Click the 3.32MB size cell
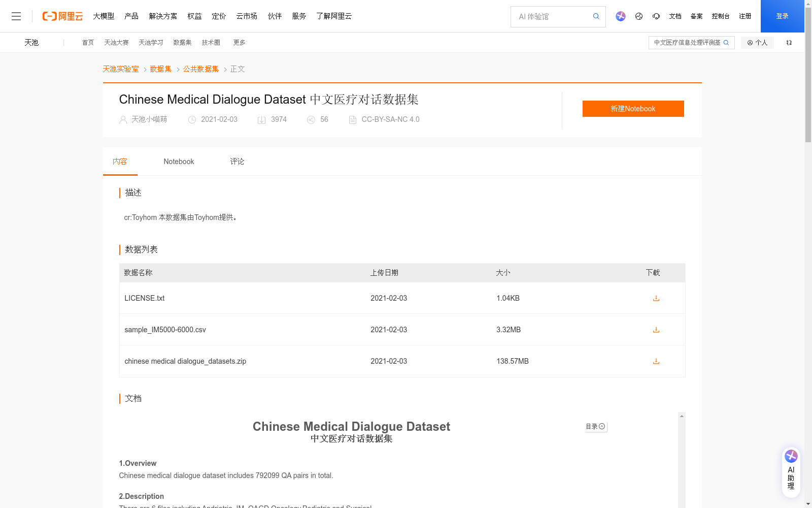 click(x=509, y=330)
